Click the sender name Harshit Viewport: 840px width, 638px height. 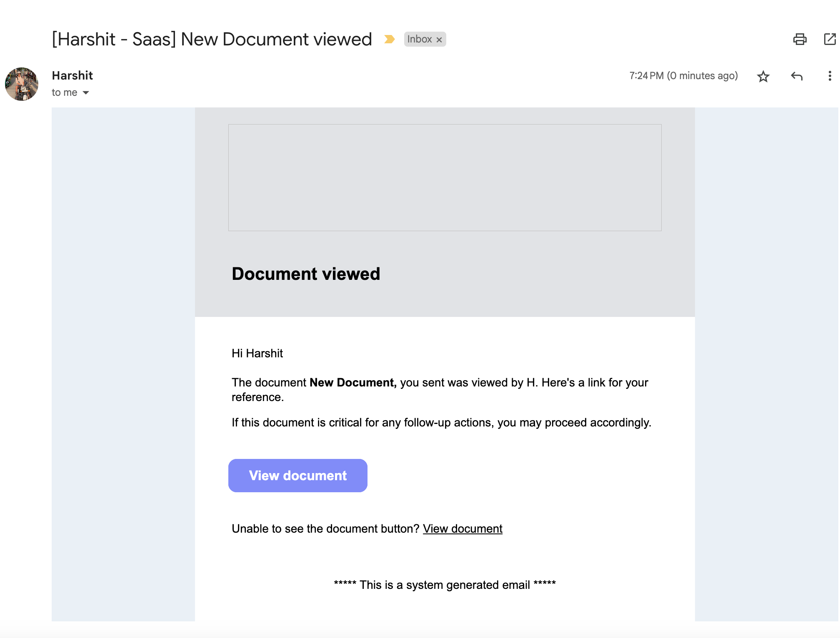(72, 75)
